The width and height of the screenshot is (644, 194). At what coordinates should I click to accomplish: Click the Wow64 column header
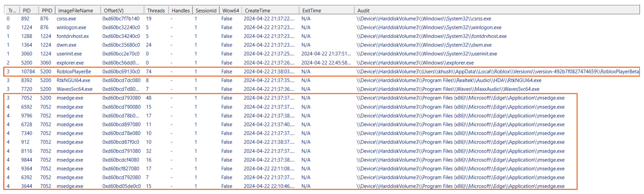click(x=231, y=10)
